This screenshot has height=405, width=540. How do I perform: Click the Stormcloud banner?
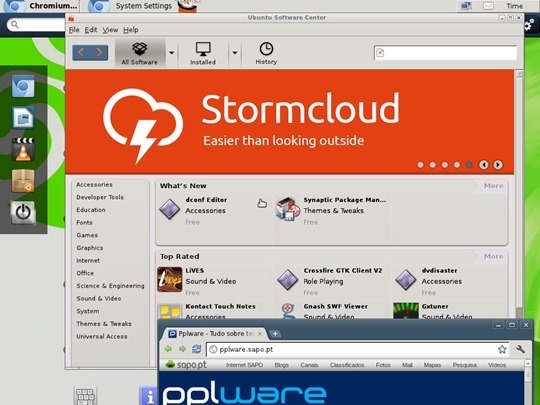(x=290, y=122)
